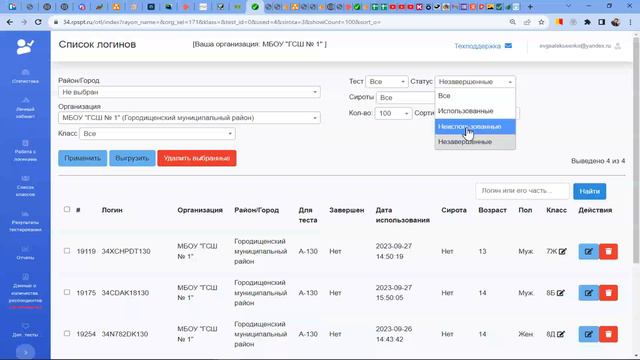
Task: Click the Удалить выбранные button
Action: click(197, 158)
